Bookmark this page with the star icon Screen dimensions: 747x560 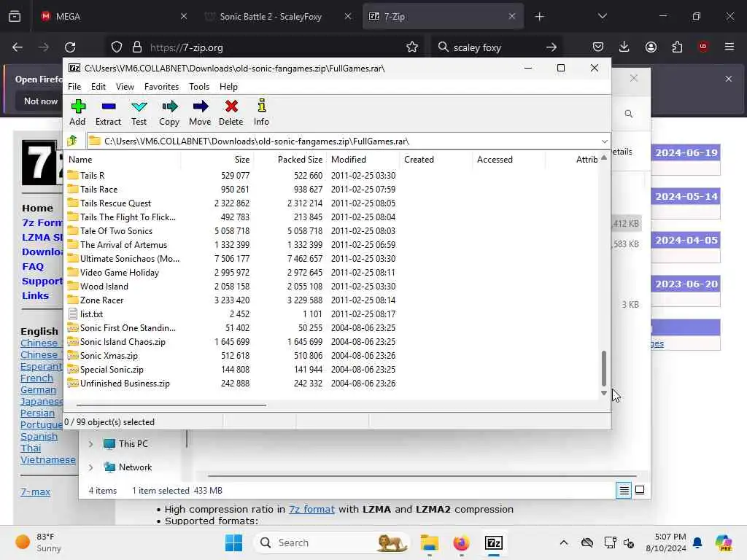click(412, 47)
